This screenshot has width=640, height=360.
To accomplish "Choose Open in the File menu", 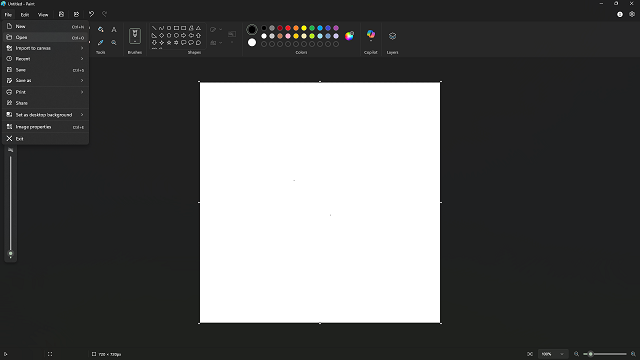I will pyautogui.click(x=45, y=37).
